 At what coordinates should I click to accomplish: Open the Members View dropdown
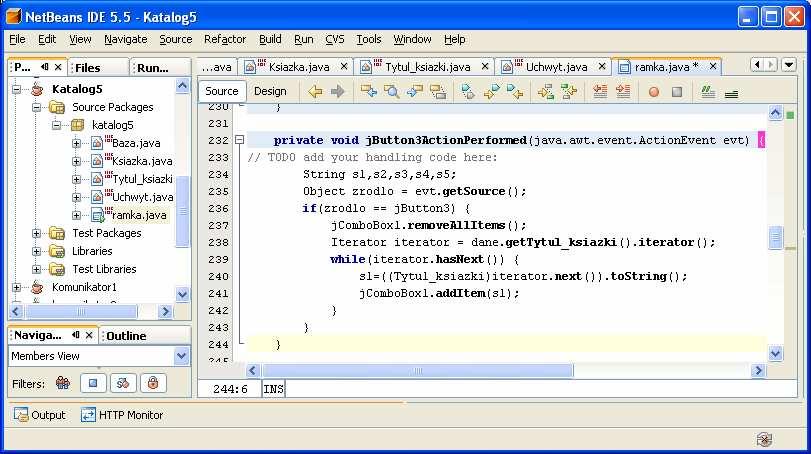pyautogui.click(x=182, y=356)
